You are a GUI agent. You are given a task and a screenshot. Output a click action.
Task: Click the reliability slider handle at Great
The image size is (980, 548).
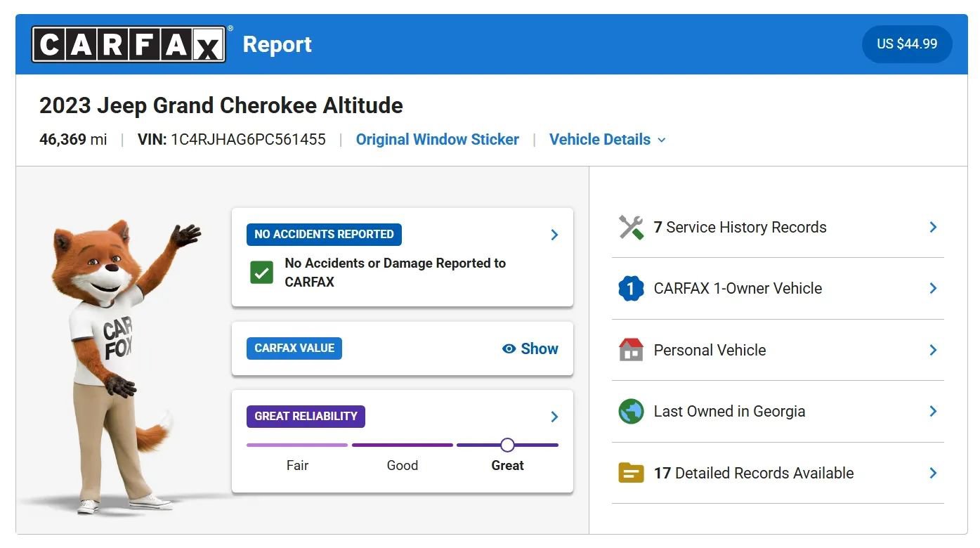pos(507,445)
